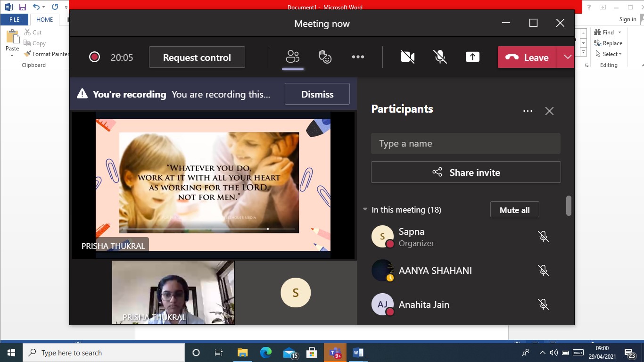The image size is (644, 362).
Task: Click the Share invite button
Action: pyautogui.click(x=466, y=173)
